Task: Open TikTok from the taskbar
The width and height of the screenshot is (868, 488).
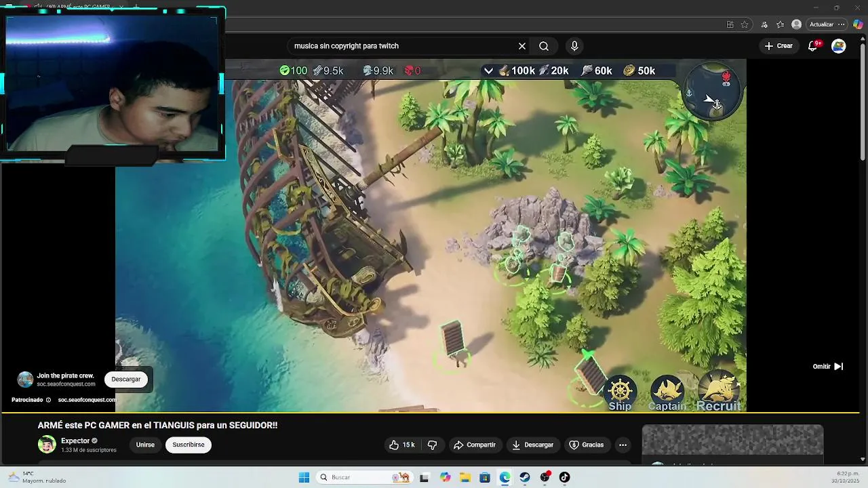Action: tap(564, 477)
